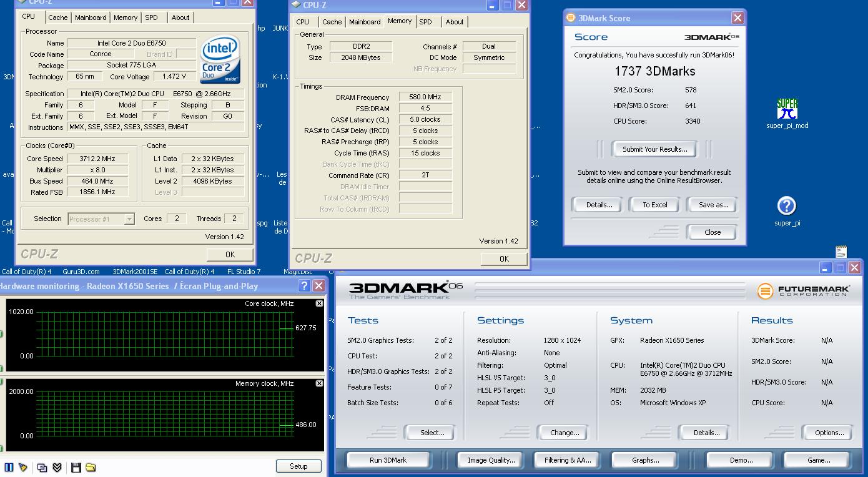Open Memory tab in left CPU-Z window

point(126,17)
